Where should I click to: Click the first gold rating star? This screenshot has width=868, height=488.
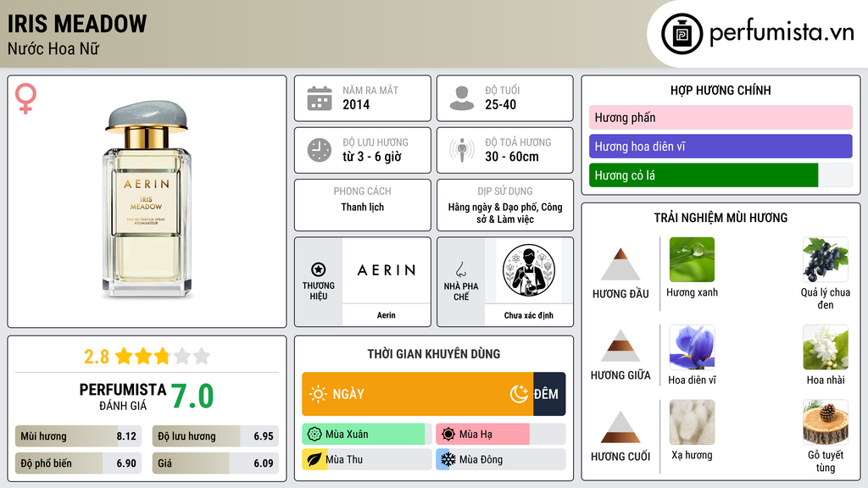[x=124, y=356]
